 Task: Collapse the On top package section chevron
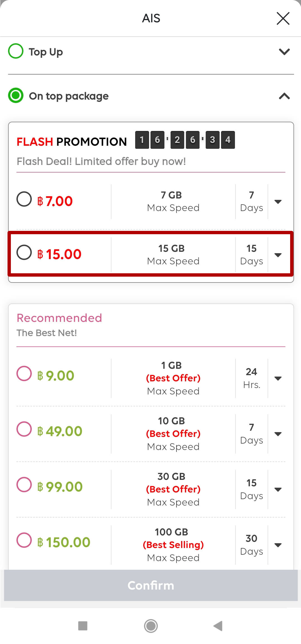coord(284,96)
